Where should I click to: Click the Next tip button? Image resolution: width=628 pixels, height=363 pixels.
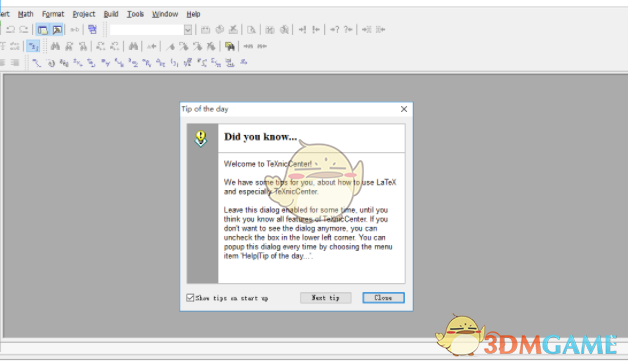[x=326, y=298]
